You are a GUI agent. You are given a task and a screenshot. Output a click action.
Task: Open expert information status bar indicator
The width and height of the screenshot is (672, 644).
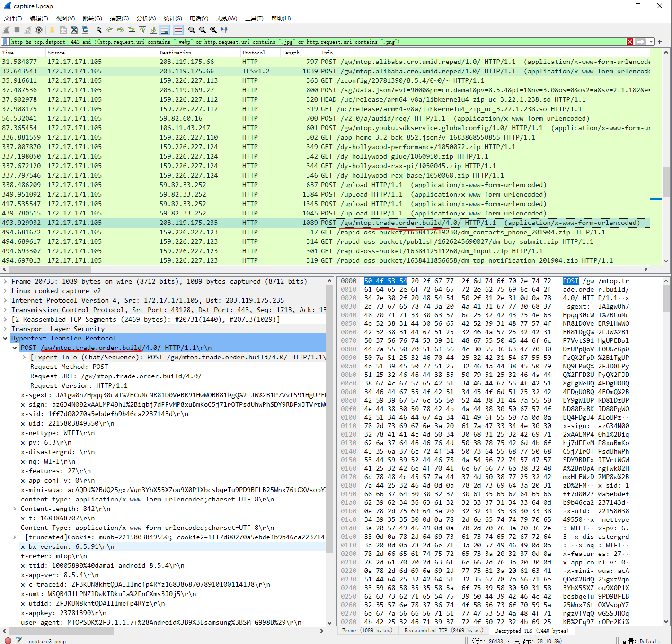coord(8,641)
